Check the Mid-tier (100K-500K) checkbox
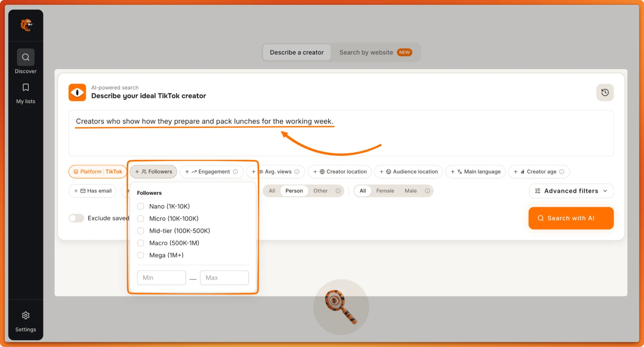 point(141,231)
